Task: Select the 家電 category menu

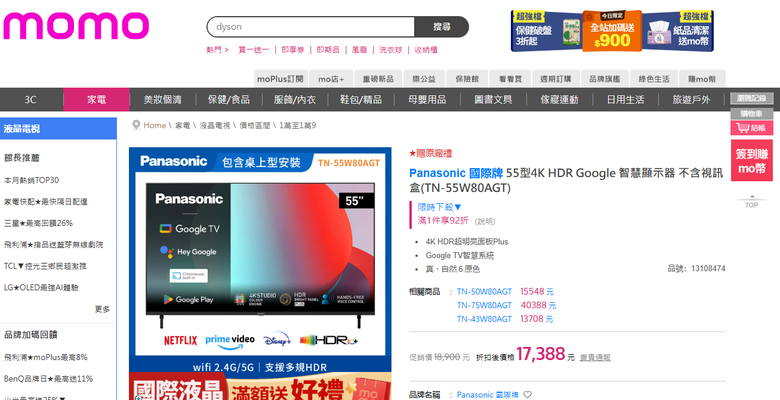Action: (97, 100)
